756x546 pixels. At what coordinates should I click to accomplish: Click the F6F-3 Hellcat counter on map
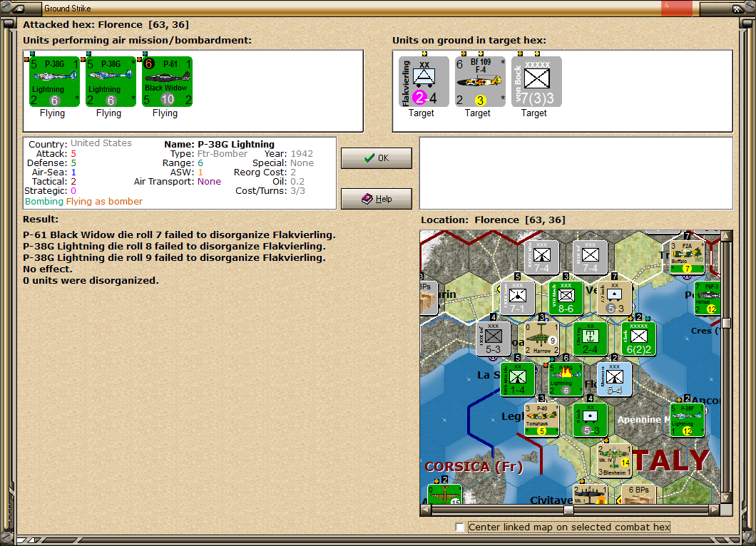[708, 298]
